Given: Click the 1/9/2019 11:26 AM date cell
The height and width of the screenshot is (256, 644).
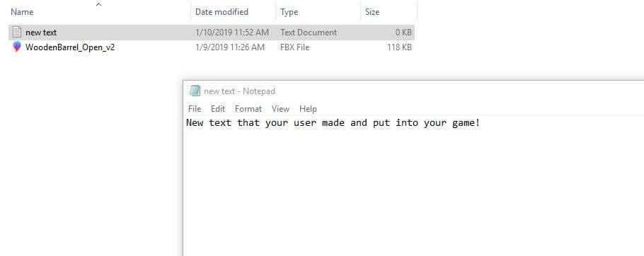Looking at the screenshot, I should coord(230,47).
